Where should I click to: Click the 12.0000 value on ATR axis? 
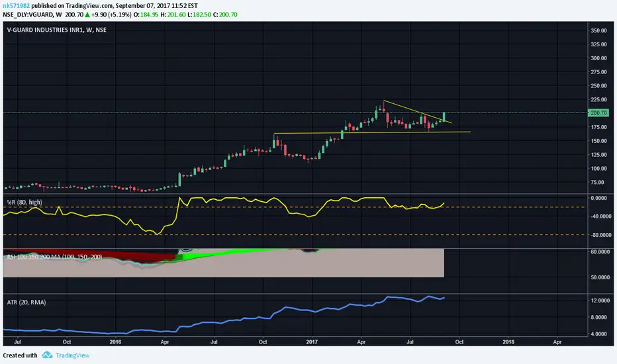[x=600, y=300]
